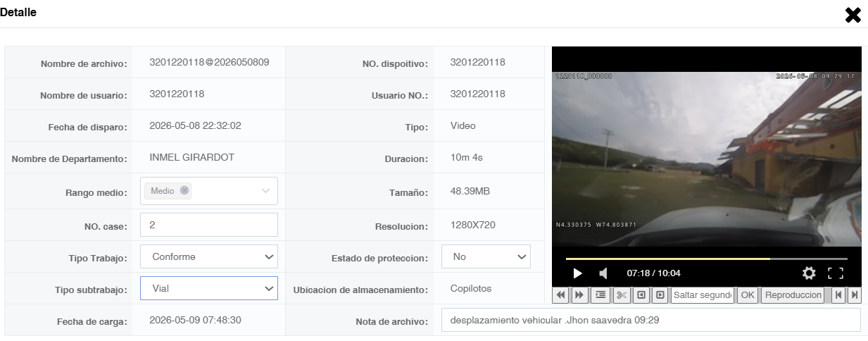The image size is (868, 341).
Task: Click the 07:18 / 10:04 time display
Action: [x=653, y=273]
